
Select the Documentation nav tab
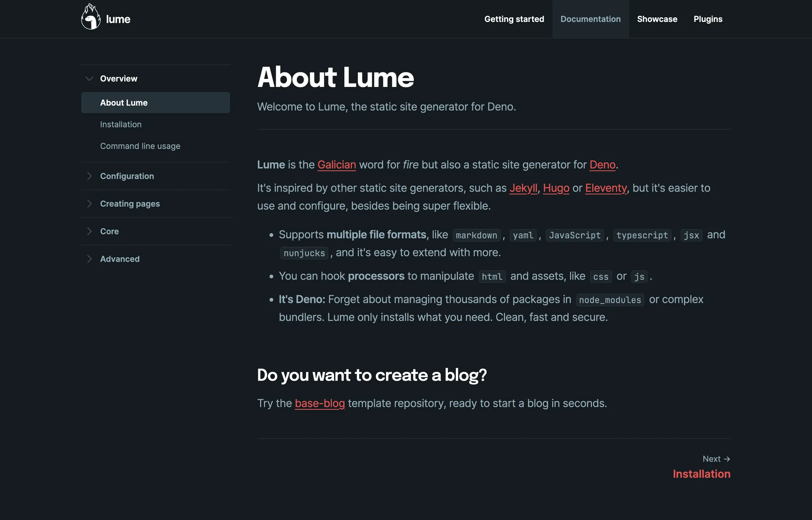click(590, 19)
